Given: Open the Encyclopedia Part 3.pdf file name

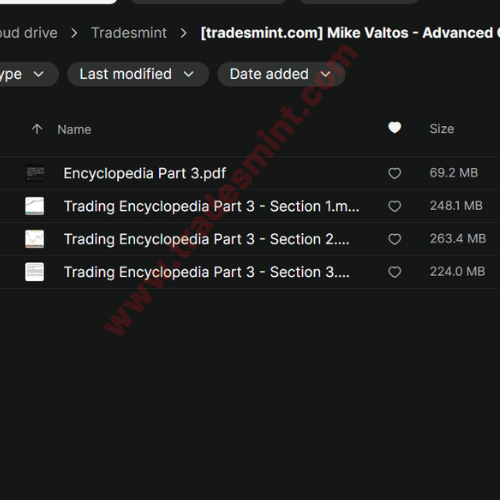Looking at the screenshot, I should 145,174.
